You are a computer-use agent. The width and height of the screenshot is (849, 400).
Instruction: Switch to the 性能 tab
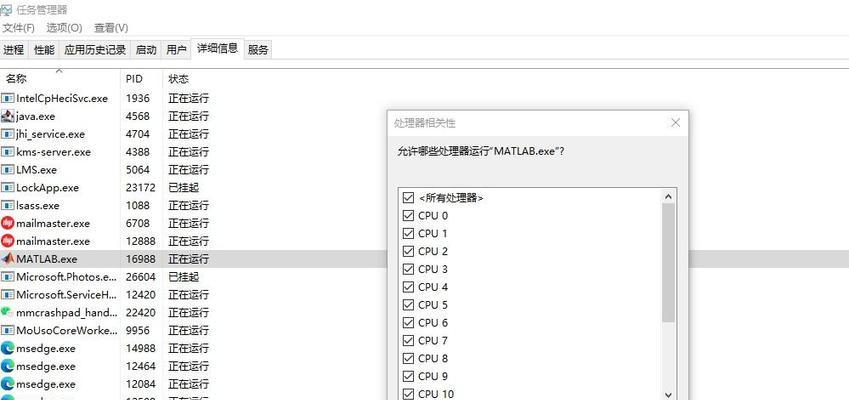point(44,50)
